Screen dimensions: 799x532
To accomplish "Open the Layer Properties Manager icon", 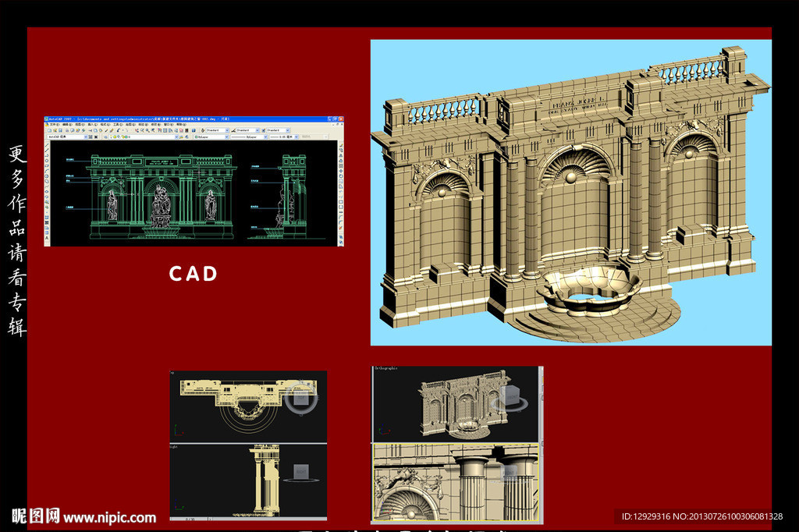I will click(x=105, y=137).
